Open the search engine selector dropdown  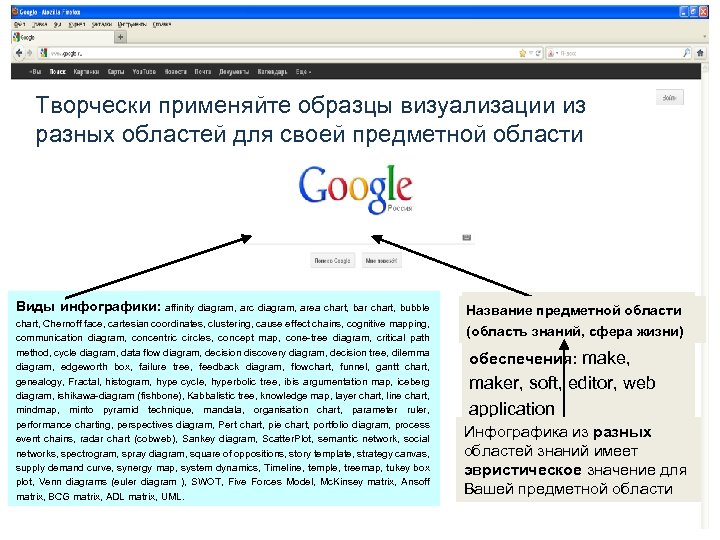(552, 53)
